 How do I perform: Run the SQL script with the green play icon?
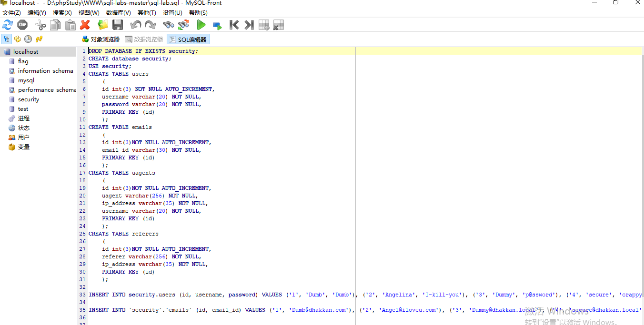tap(201, 25)
